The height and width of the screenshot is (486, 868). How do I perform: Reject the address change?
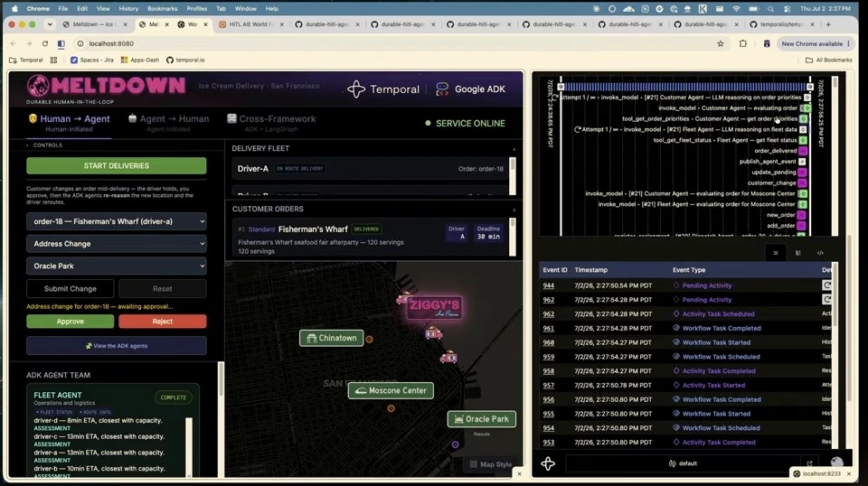click(x=162, y=322)
